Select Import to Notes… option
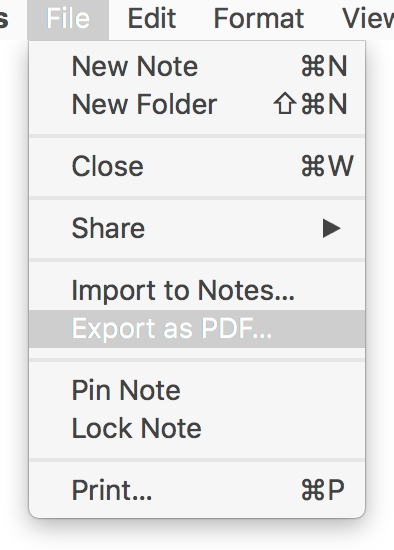394x550 pixels. tap(197, 291)
